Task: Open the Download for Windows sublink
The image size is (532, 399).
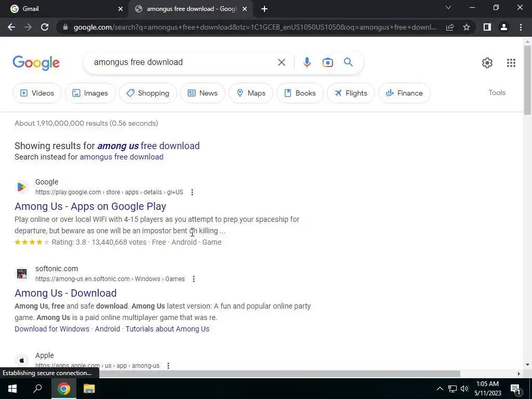Action: coord(52,329)
